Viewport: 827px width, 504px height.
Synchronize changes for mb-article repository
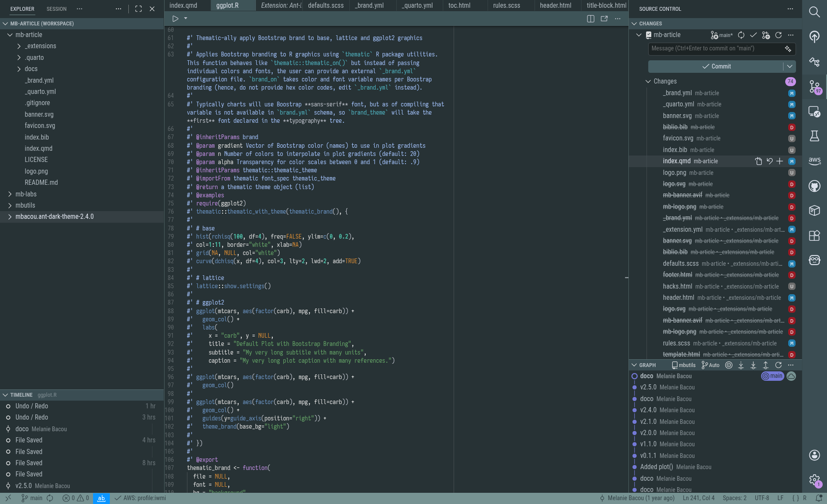(741, 35)
